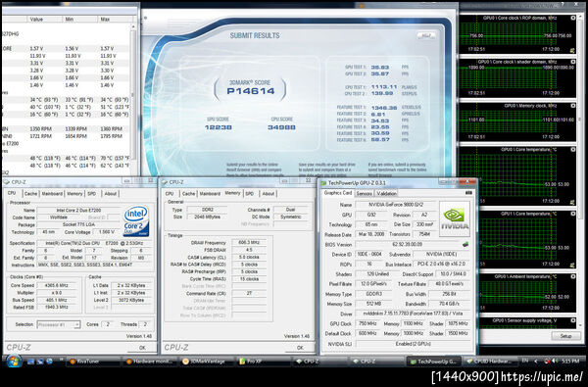Click the yellow tracking icon on the ROP domain graph
588x387 pixels.
tap(572, 50)
